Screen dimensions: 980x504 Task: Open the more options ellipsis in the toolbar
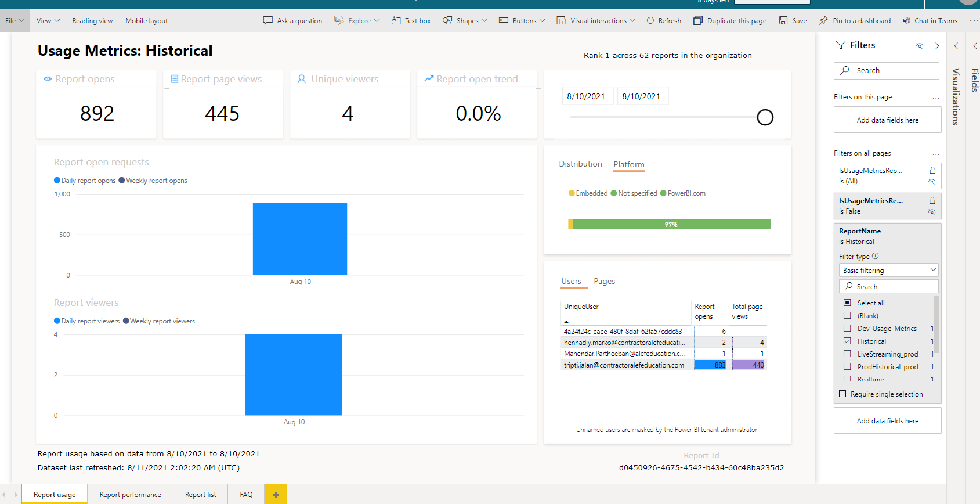pos(974,20)
